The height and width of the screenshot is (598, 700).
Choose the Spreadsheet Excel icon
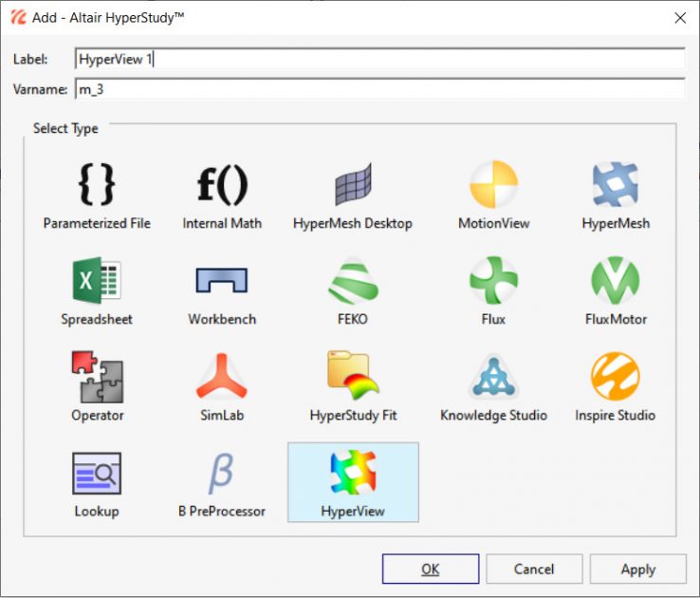click(x=97, y=282)
